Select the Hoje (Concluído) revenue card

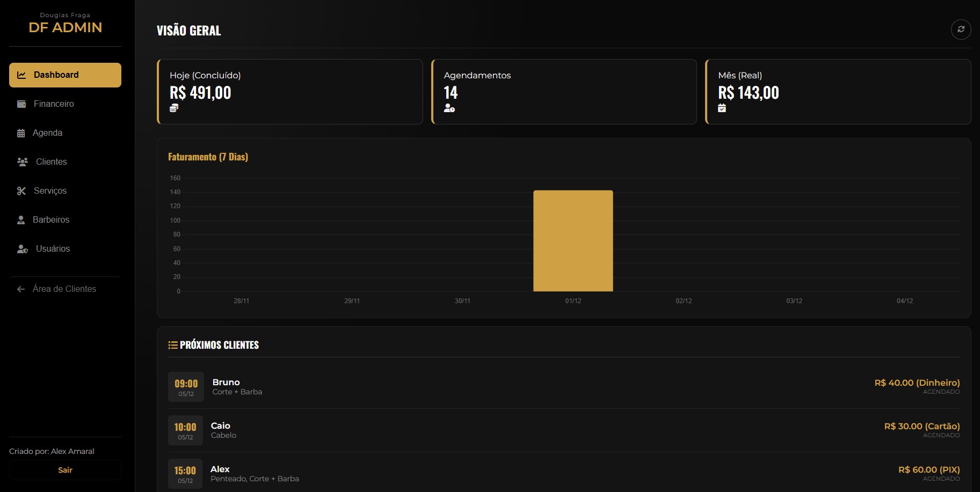(290, 92)
